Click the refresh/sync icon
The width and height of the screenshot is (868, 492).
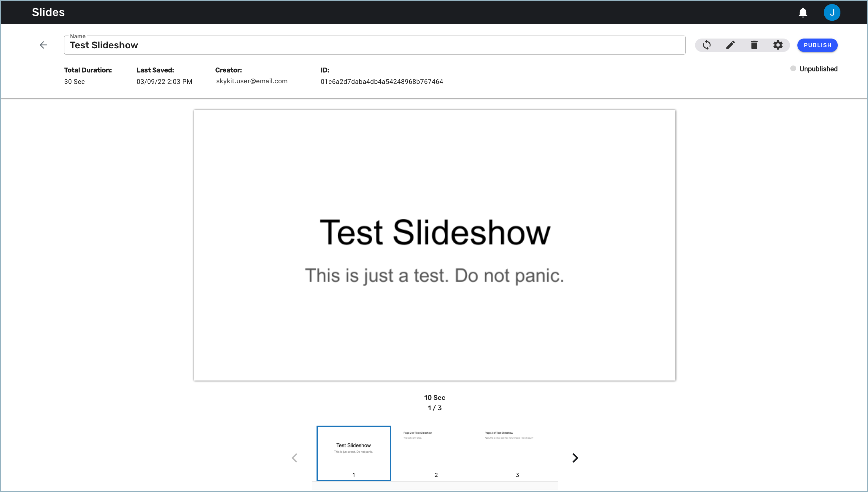click(x=706, y=45)
